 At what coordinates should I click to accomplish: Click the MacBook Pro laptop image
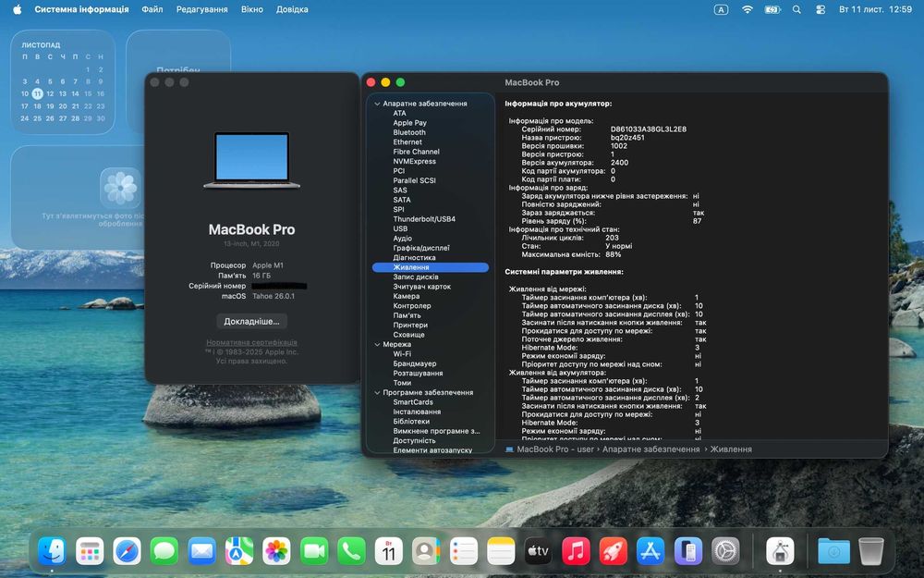click(251, 160)
